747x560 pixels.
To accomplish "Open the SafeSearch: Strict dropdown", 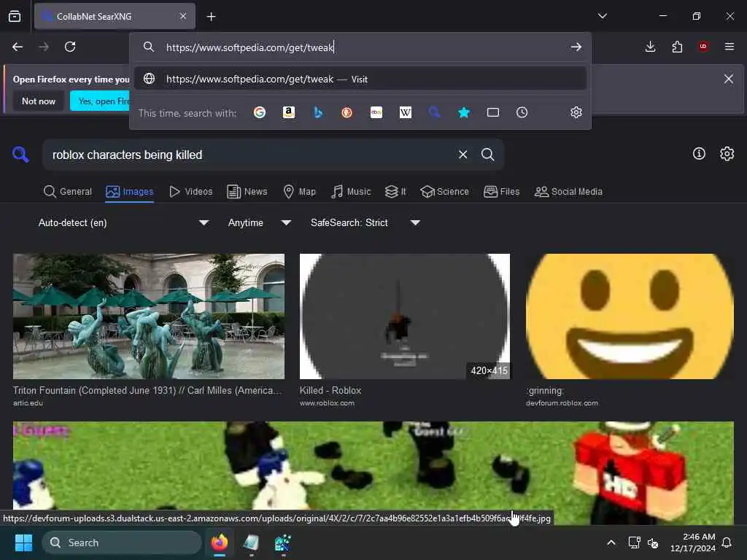I will point(365,222).
